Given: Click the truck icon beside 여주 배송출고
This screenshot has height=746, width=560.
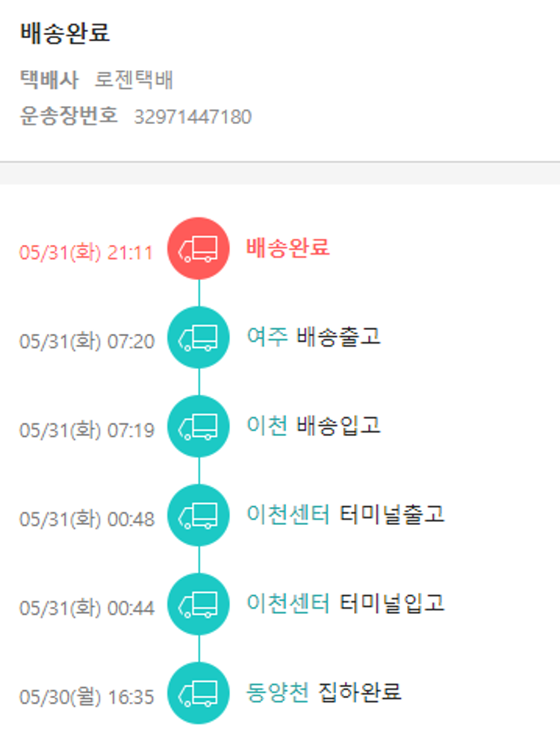Looking at the screenshot, I should (199, 338).
